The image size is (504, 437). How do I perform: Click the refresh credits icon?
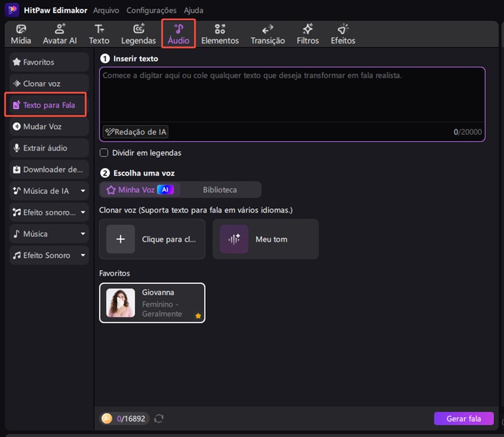coord(159,418)
